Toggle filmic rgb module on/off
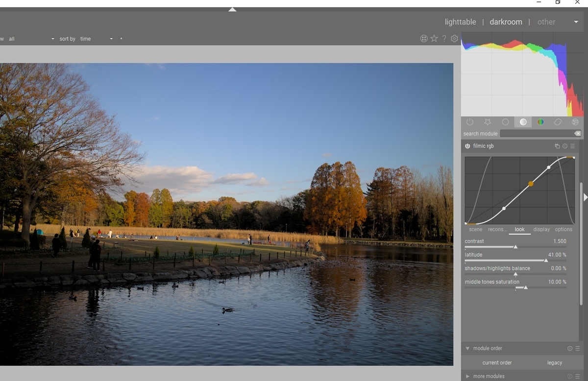The height and width of the screenshot is (381, 588). 467,146
